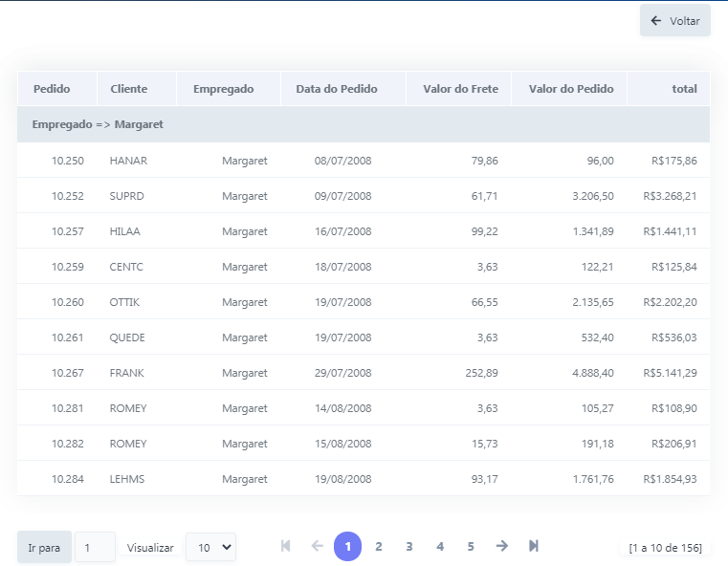
Task: Sort by Valor do Pedido header
Action: (571, 89)
